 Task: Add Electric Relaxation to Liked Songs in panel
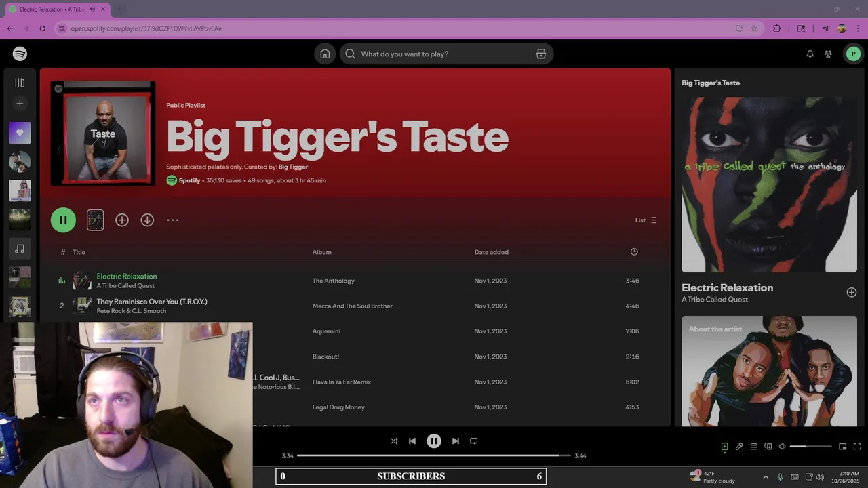[852, 292]
